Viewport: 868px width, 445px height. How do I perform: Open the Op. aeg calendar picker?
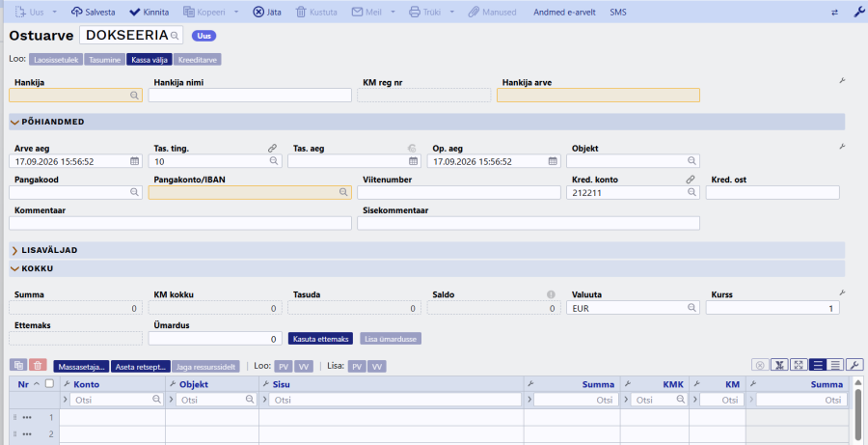coord(553,161)
